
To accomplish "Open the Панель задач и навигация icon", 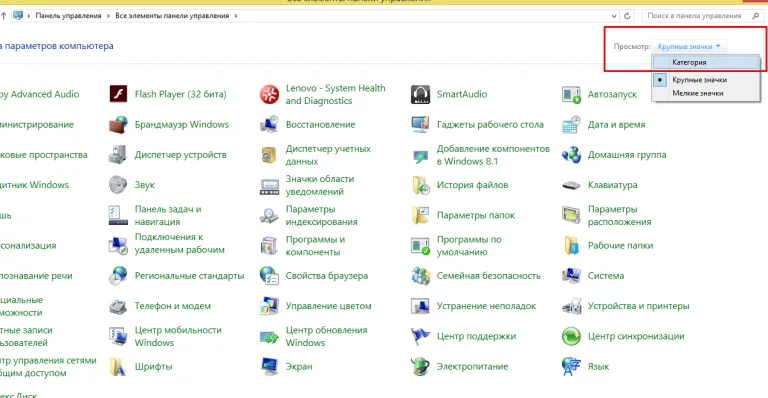I will pyautogui.click(x=118, y=215).
